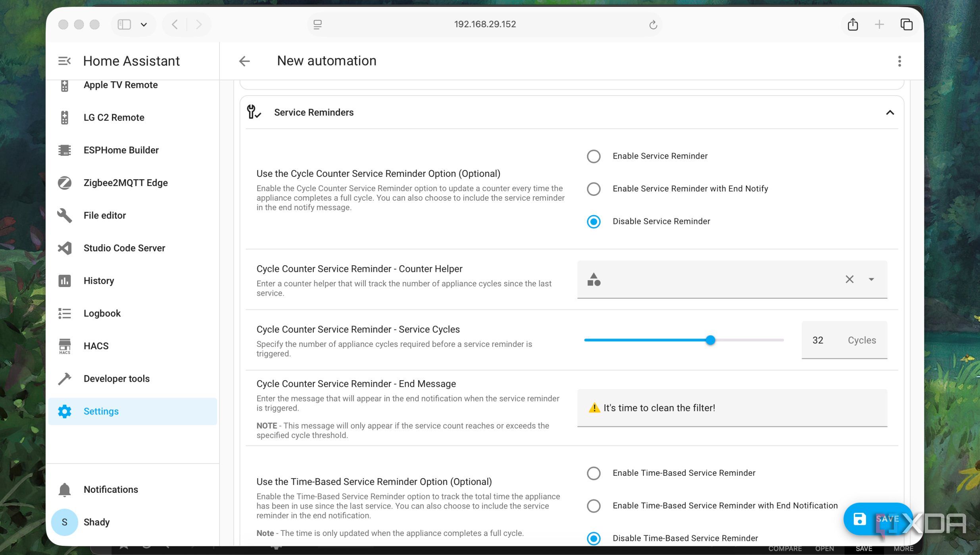Navigate back in Safari
Viewport: 980px width, 555px height.
click(x=175, y=25)
